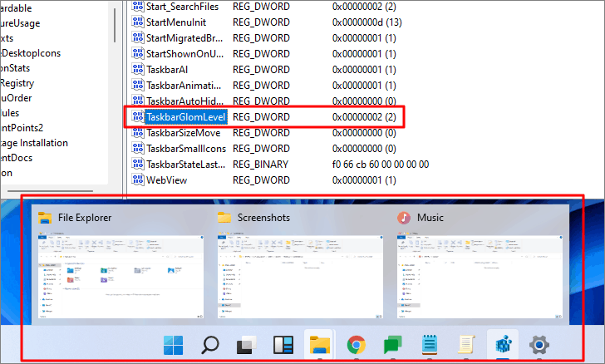
Task: Select the uOrder key in tree
Action: (x=17, y=98)
